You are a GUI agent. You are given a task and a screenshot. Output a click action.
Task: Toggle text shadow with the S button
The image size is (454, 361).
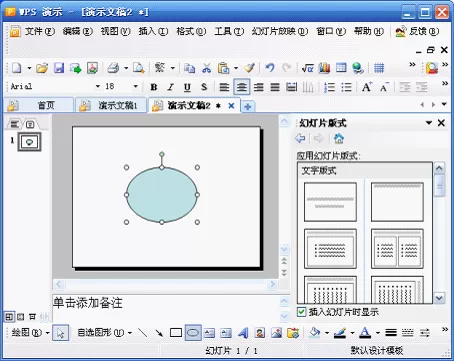204,87
